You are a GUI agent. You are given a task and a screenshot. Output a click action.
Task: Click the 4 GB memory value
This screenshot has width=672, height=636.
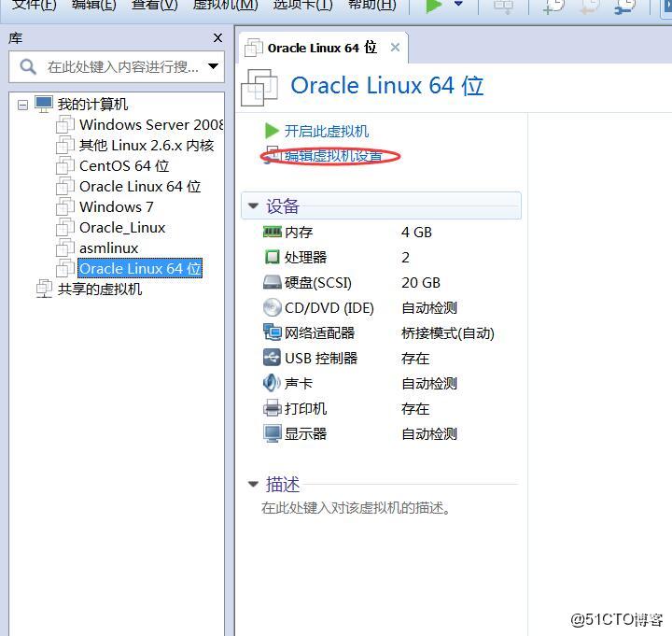[x=416, y=233]
